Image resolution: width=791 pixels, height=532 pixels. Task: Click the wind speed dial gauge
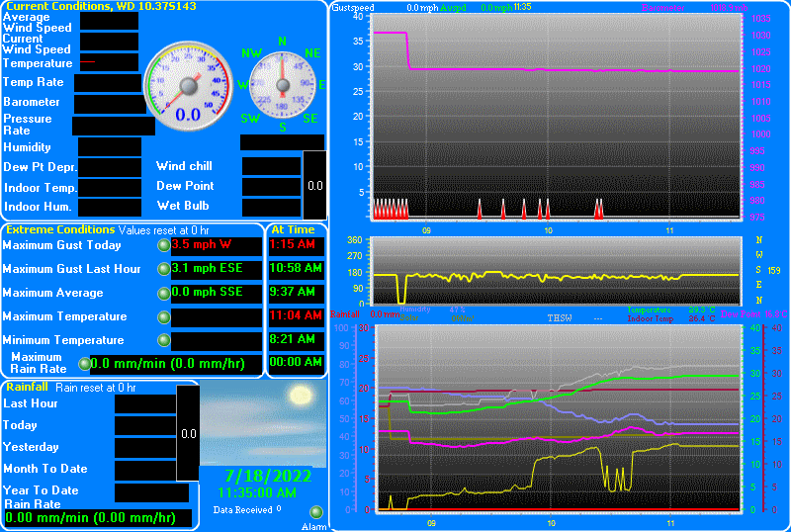[x=188, y=85]
